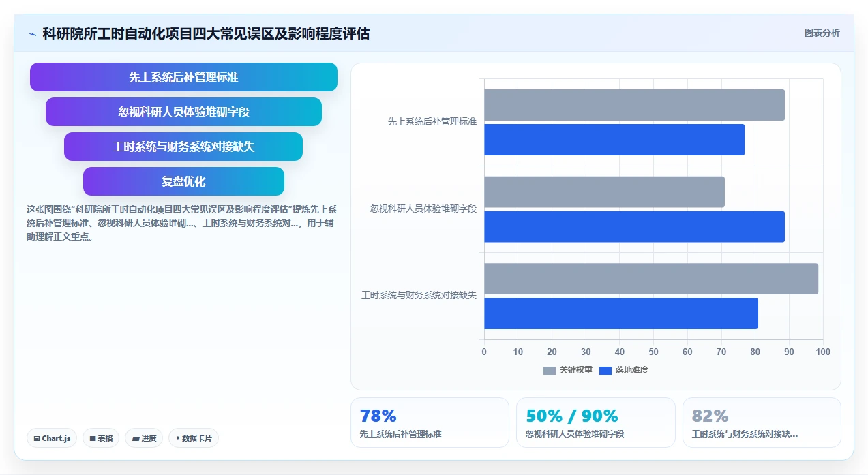
Task: Click the icon inside the 表格 chip
Action: tap(93, 439)
